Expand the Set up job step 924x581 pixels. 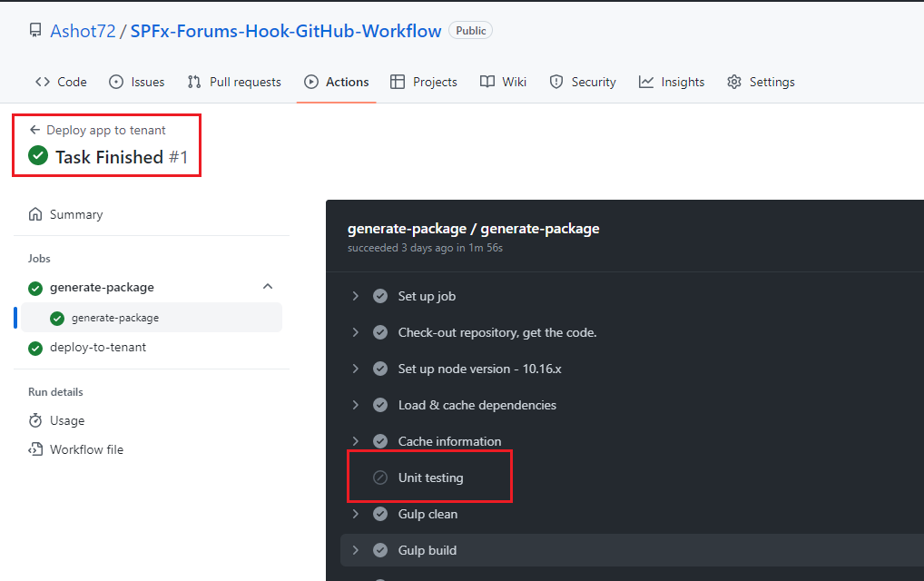click(x=356, y=296)
